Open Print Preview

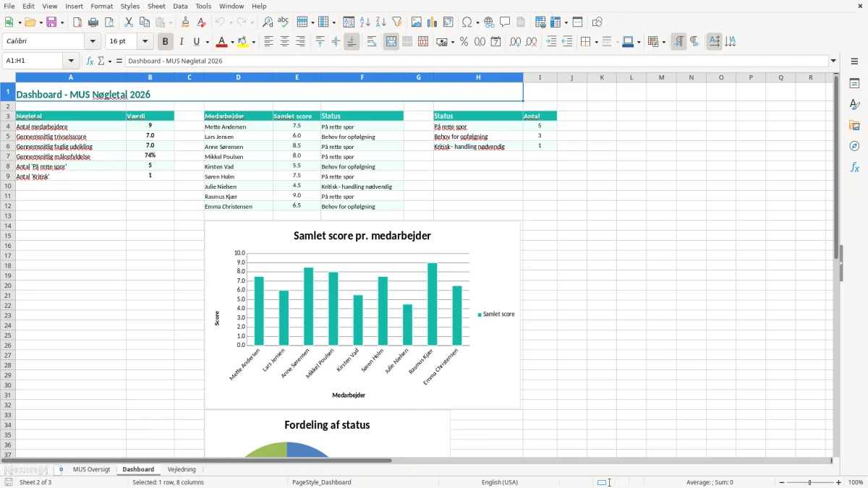(109, 22)
